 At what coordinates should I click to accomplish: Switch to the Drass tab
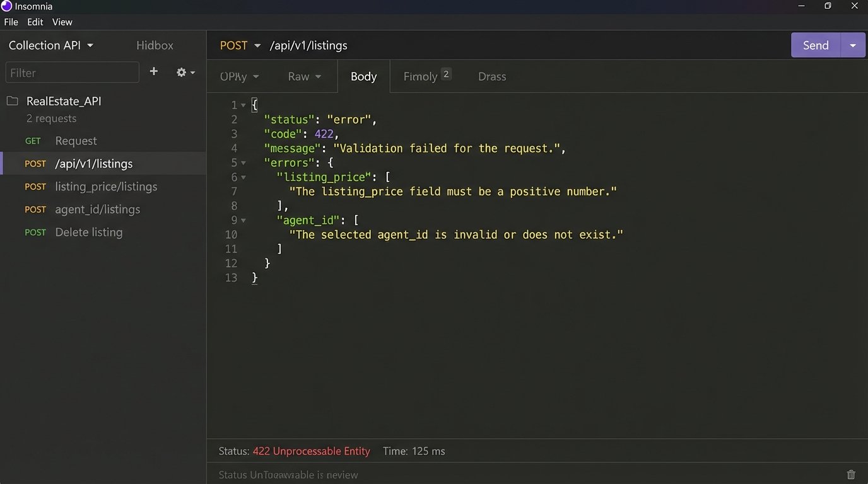point(491,76)
